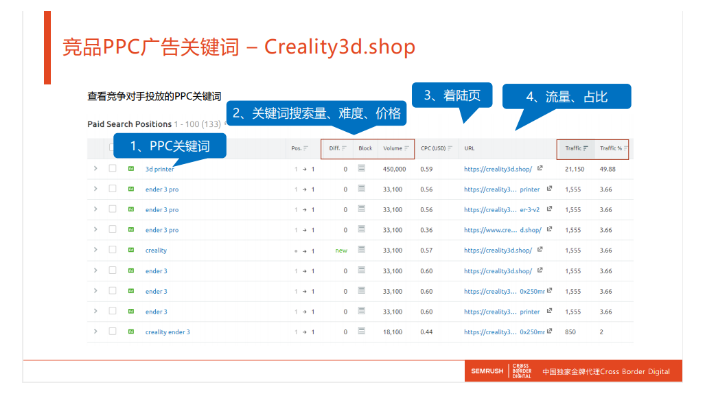This screenshot has height=403, width=703.
Task: Click SERP block icon in 3d printer row
Action: [361, 168]
